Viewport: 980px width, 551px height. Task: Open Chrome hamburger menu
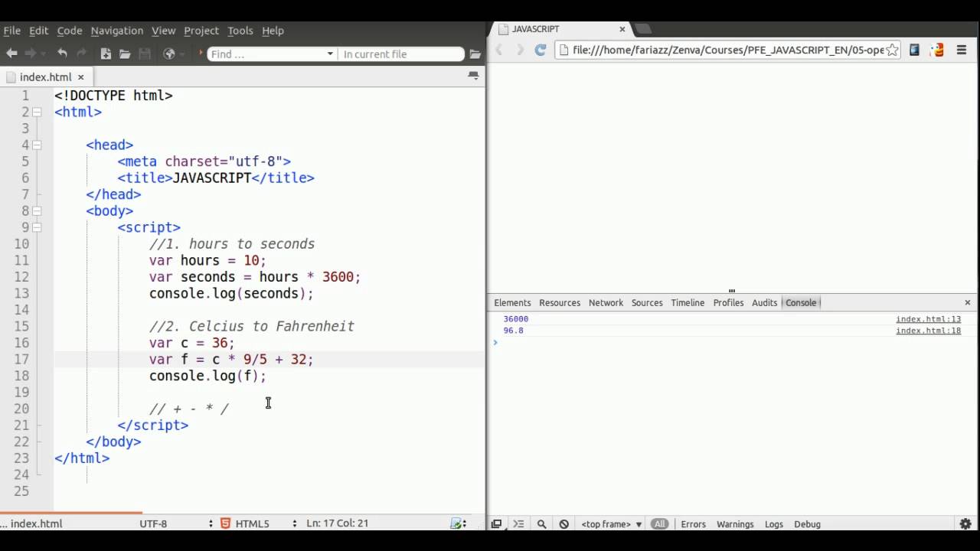[x=962, y=50]
